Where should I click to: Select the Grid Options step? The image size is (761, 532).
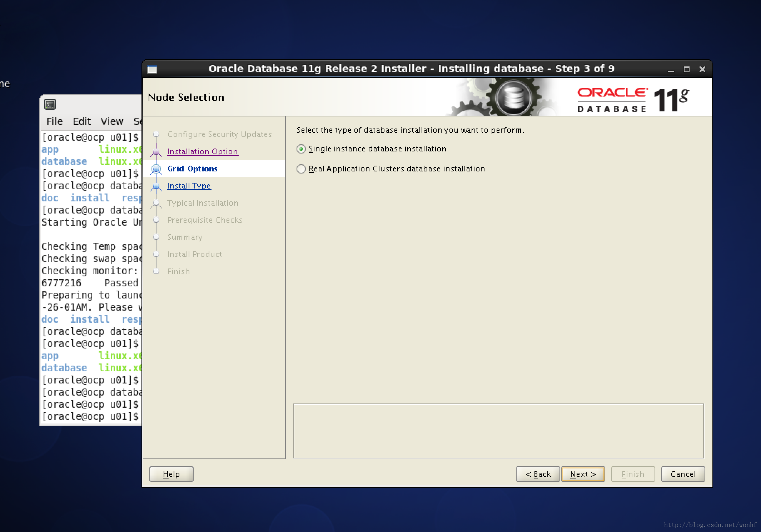[192, 169]
